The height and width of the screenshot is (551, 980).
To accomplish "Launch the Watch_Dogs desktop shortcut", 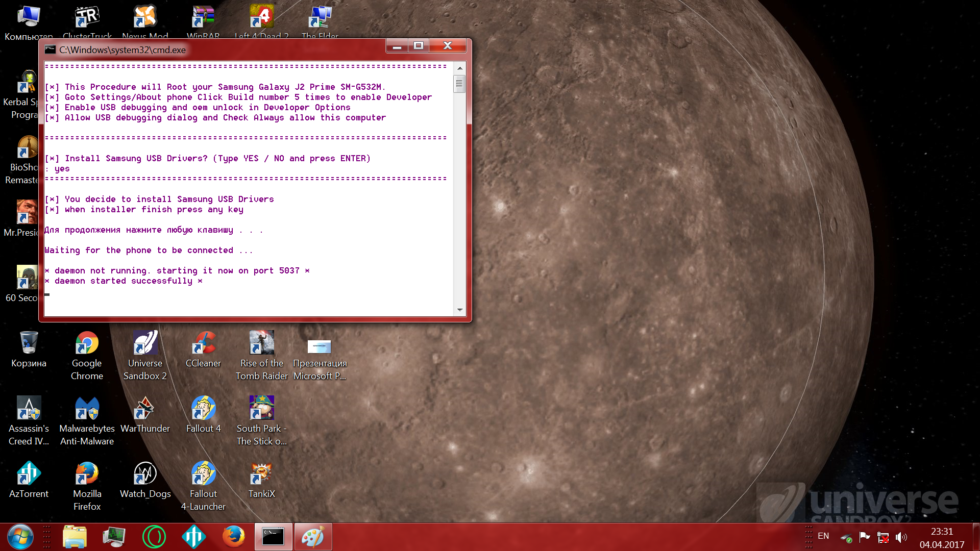I will pos(145,480).
